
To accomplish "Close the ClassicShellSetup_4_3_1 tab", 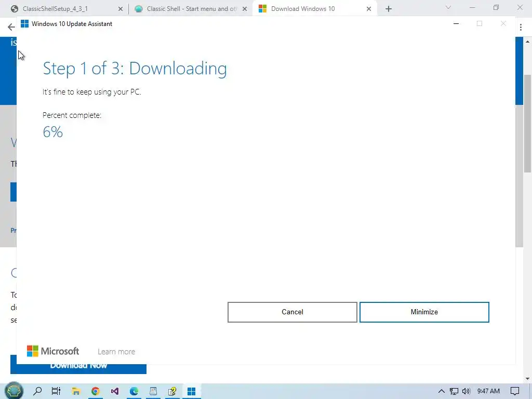I will pos(120,9).
